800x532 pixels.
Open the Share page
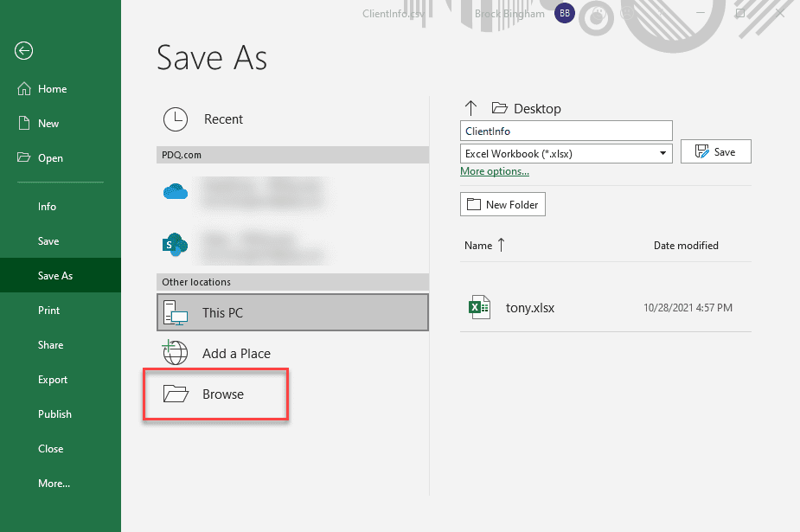50,345
